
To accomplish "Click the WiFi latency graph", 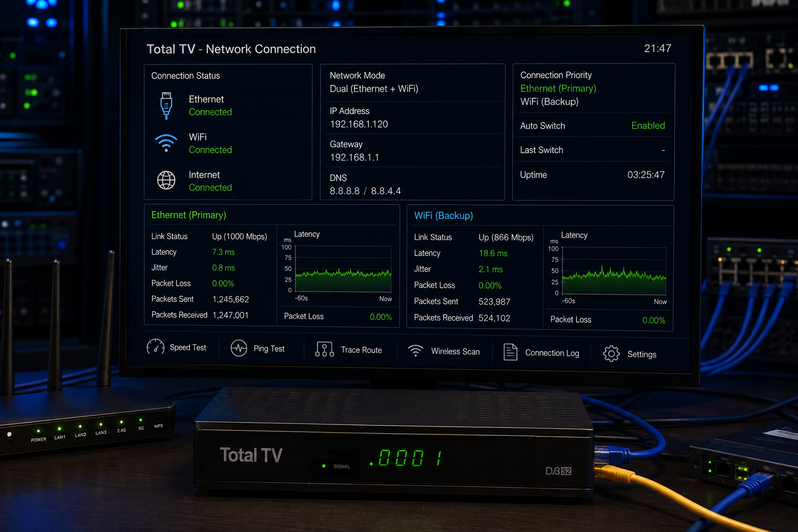I will 614,271.
